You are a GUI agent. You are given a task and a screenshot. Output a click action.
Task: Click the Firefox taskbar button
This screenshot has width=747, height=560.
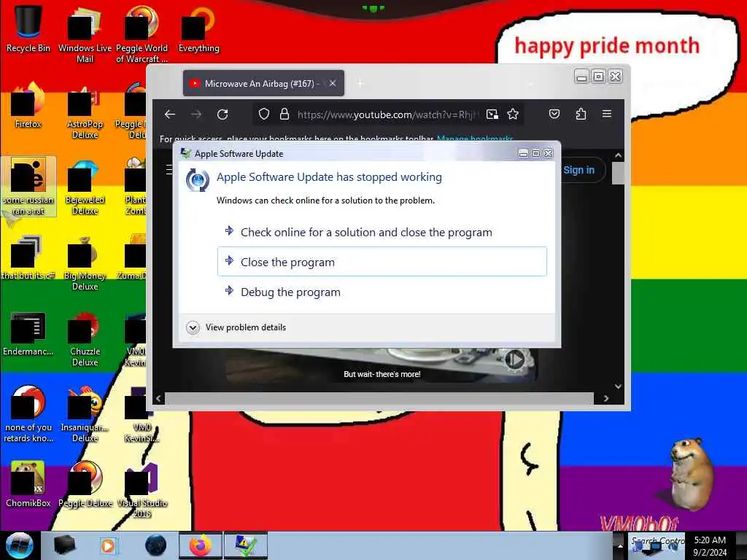click(x=201, y=545)
